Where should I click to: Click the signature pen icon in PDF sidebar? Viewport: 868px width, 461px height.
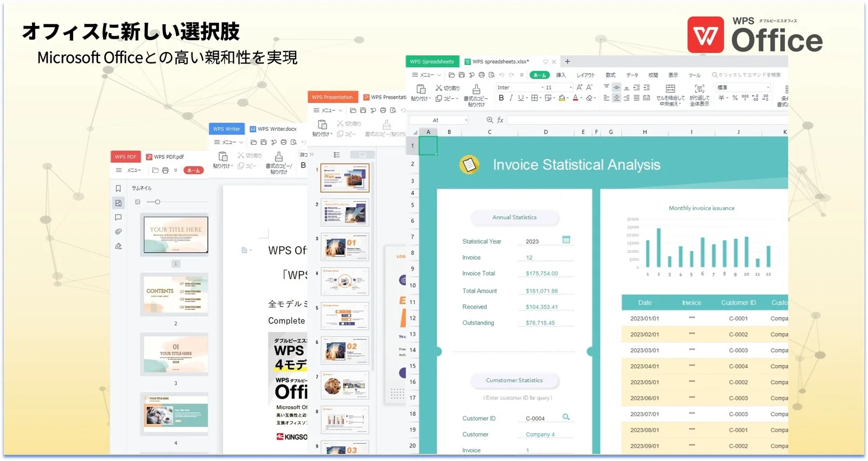point(118,246)
